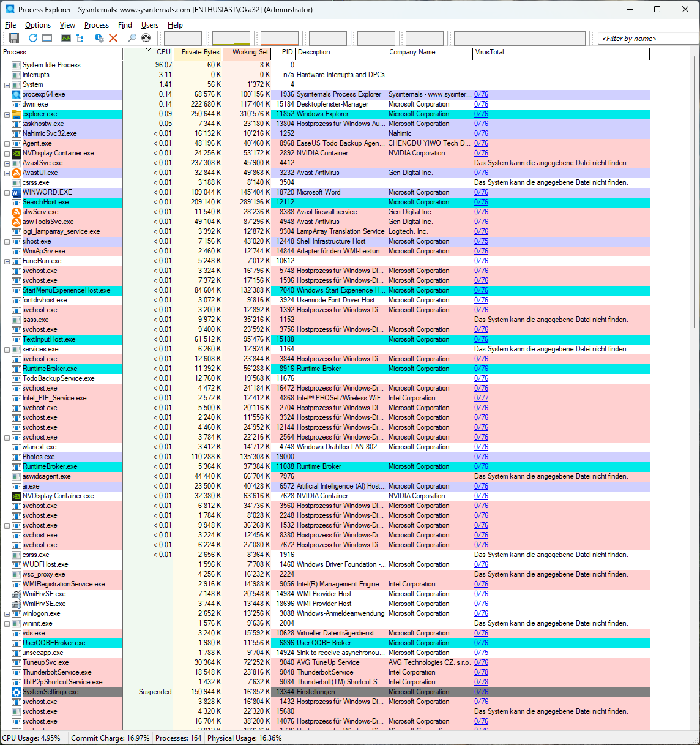Click the crosshair Find Window's Process icon
Image resolution: width=700 pixels, height=745 pixels.
tap(146, 38)
